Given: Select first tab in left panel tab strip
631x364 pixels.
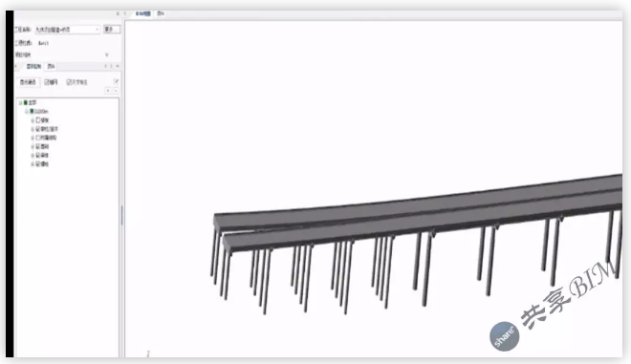Looking at the screenshot, I should pyautogui.click(x=33, y=66).
